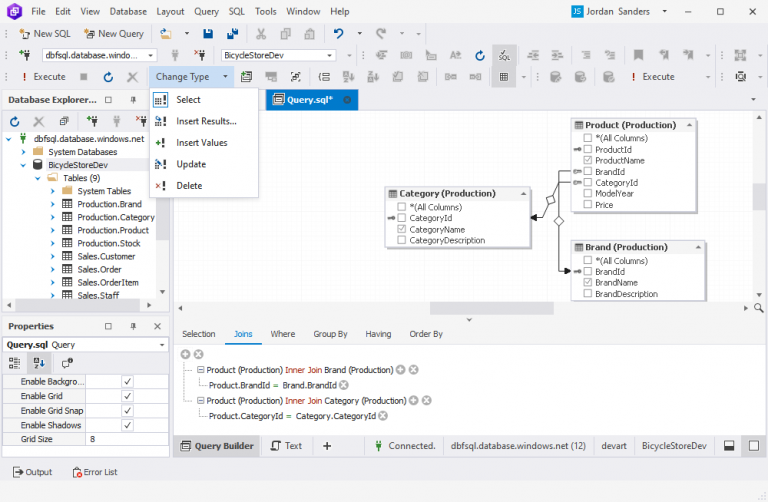Image resolution: width=768 pixels, height=502 pixels.
Task: Remove the Product.BrandId join condition
Action: pos(343,385)
